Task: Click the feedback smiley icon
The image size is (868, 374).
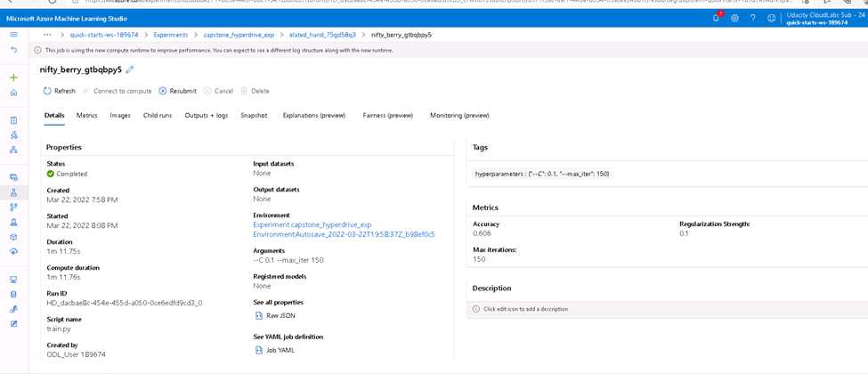Action: 771,19
